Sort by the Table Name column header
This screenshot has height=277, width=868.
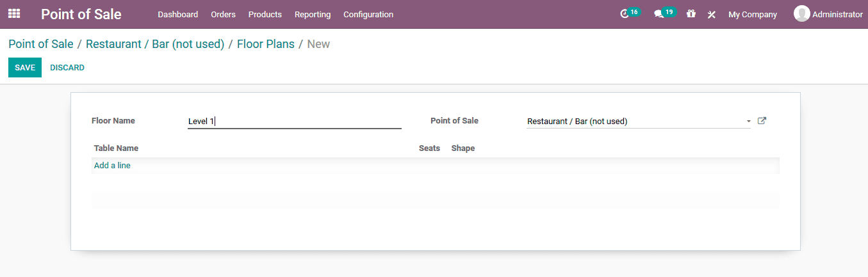point(116,148)
